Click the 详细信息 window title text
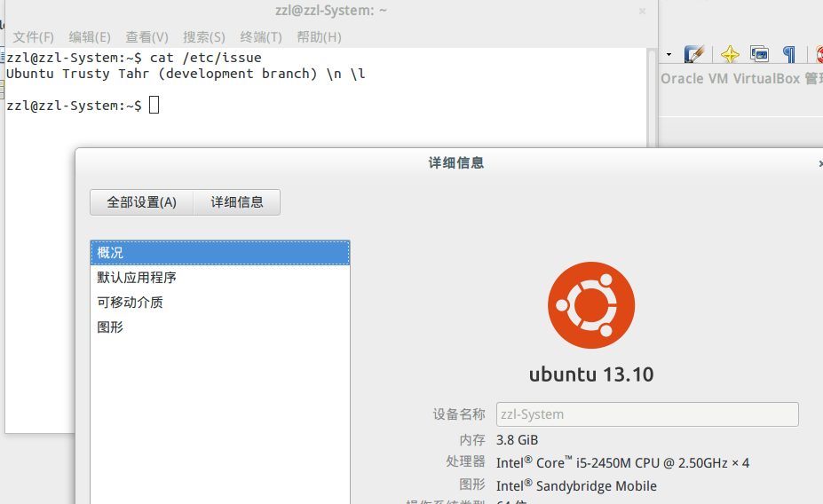The width and height of the screenshot is (823, 504). coord(456,163)
